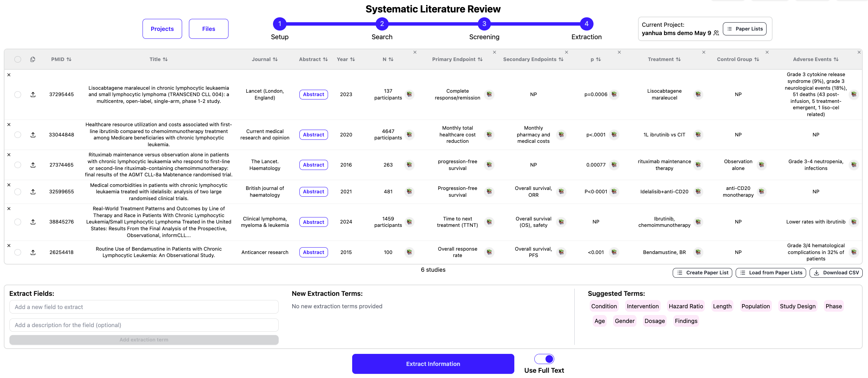Viewport: 868px width, 378px height.
Task: Click the book icon beside Grade 3-4 neutropenia, infections
Action: click(854, 165)
